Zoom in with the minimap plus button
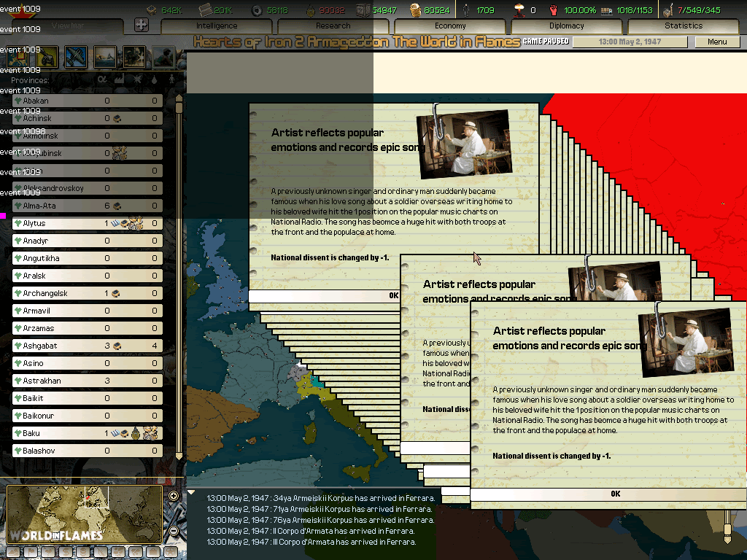This screenshot has height=560, width=747. coord(174,497)
